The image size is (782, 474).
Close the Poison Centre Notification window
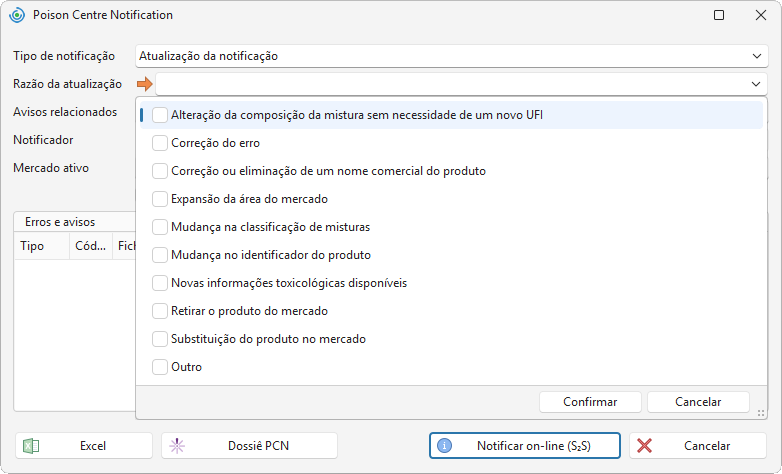[761, 15]
